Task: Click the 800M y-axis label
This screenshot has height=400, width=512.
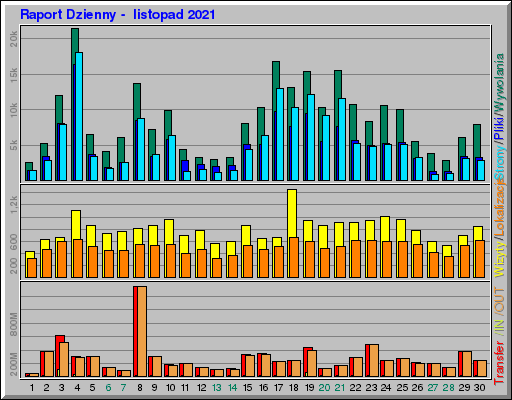Action: point(14,324)
